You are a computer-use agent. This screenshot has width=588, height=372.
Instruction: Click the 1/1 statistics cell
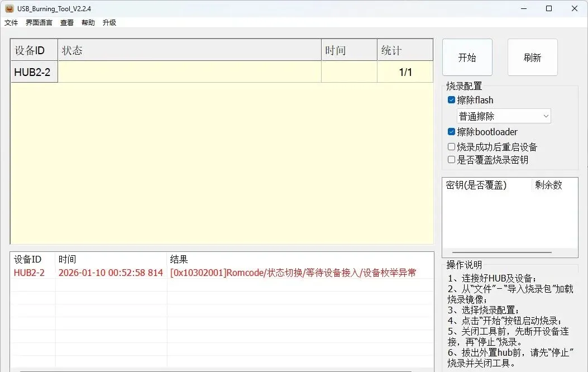pyautogui.click(x=405, y=72)
